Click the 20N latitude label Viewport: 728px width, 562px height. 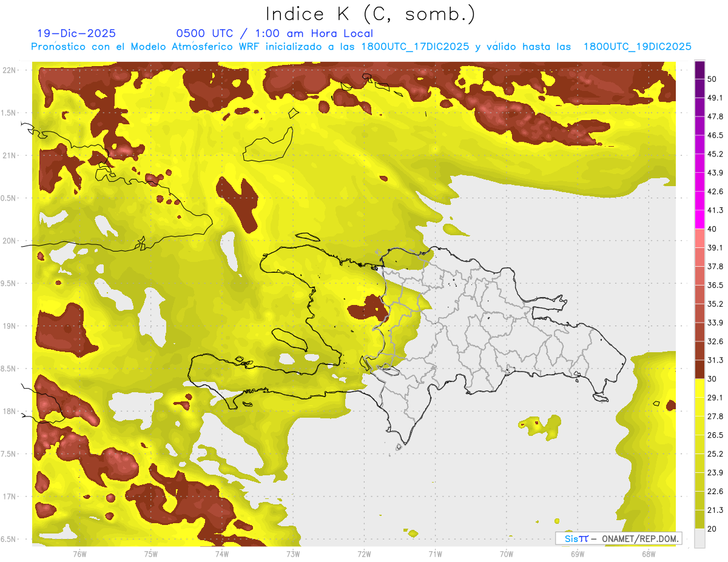click(x=10, y=241)
